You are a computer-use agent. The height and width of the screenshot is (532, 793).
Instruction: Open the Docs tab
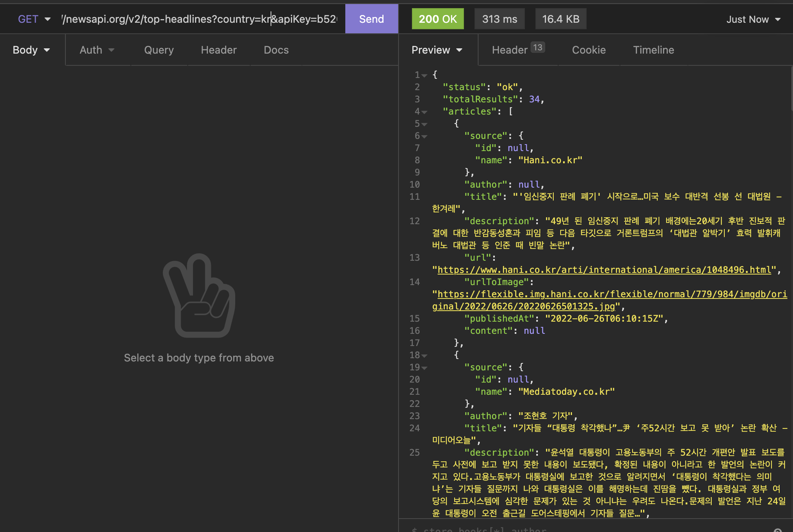(276, 50)
